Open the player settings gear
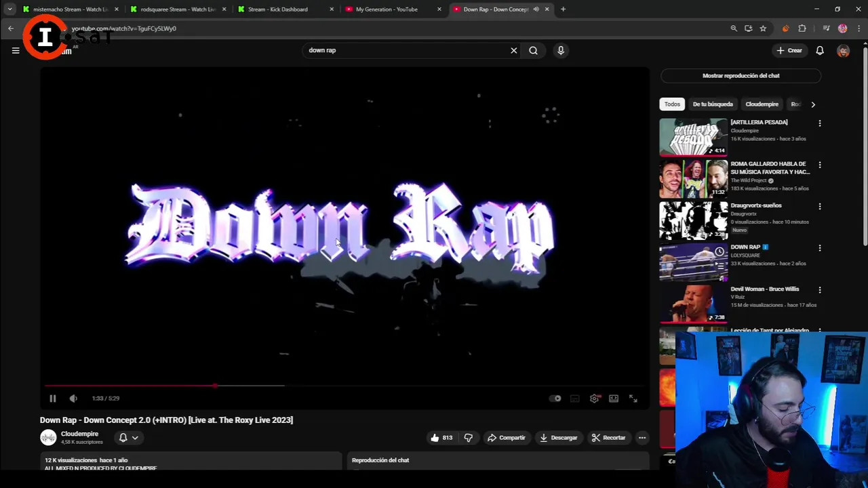 [594, 399]
